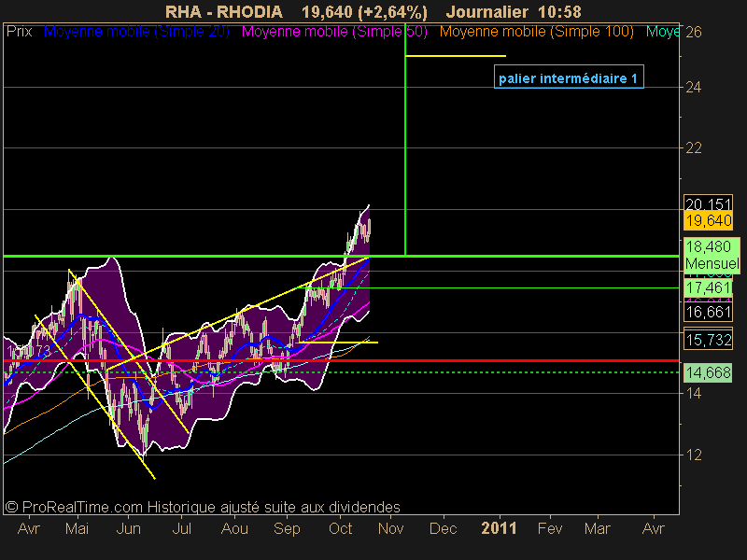Viewport: 747px width, 560px height.
Task: Click the "palier intermédiaire 1" annotation box
Action: [x=569, y=77]
